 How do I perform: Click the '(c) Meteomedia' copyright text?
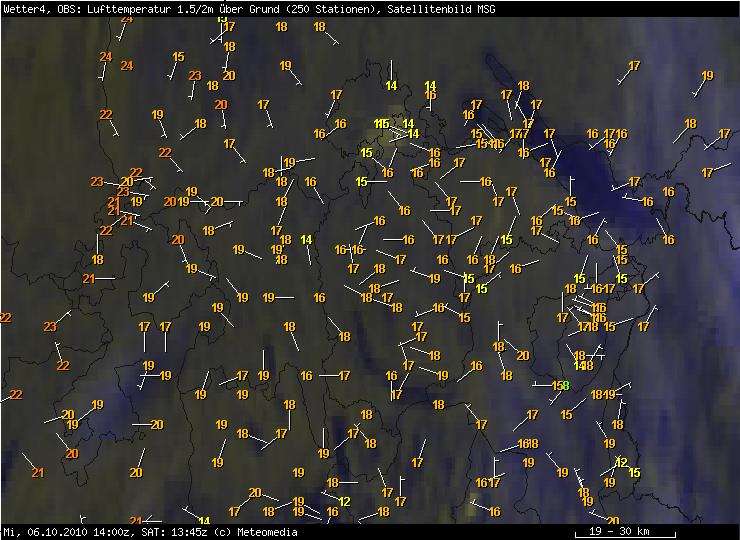[256, 532]
